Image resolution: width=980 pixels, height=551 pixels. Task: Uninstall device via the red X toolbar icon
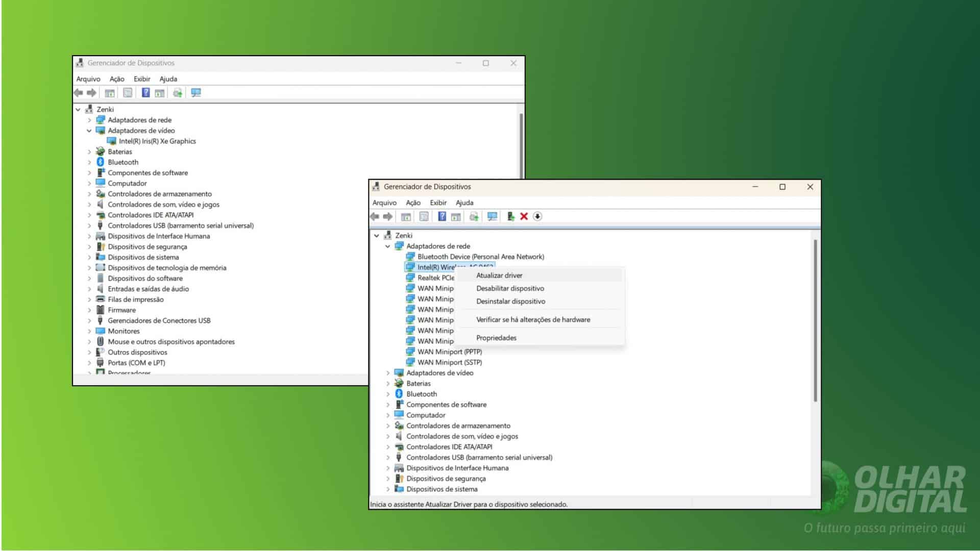click(x=524, y=216)
